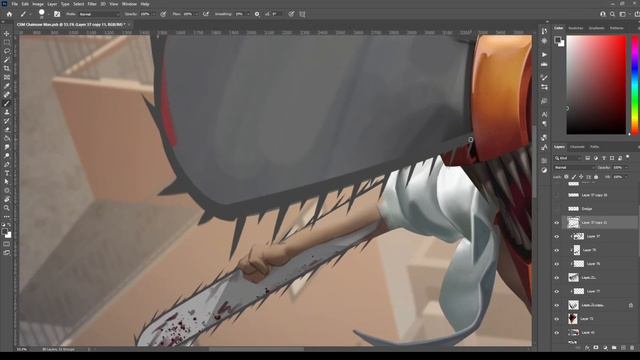Toggle Quick Mask mode icon
Screen dimensions: 640x360
coord(7,244)
